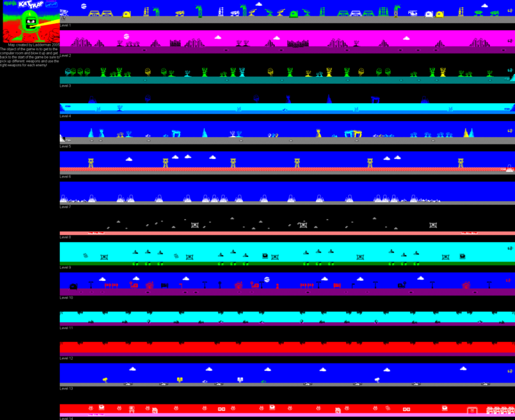Click the exit arrow at Level 5's right end
The width and height of the screenshot is (515, 420).
510,129
